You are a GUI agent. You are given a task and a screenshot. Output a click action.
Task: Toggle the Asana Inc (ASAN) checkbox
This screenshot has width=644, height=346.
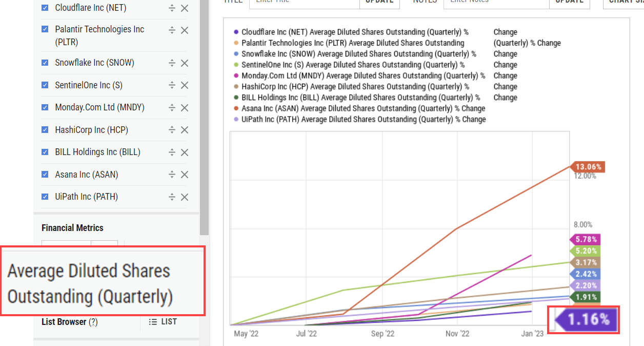tap(45, 175)
